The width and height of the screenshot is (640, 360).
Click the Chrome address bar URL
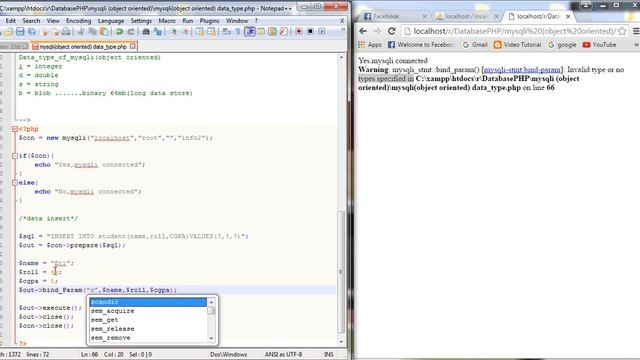coord(514,31)
